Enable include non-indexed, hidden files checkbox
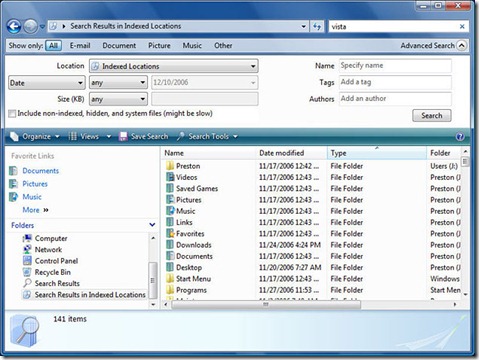 (x=12, y=114)
